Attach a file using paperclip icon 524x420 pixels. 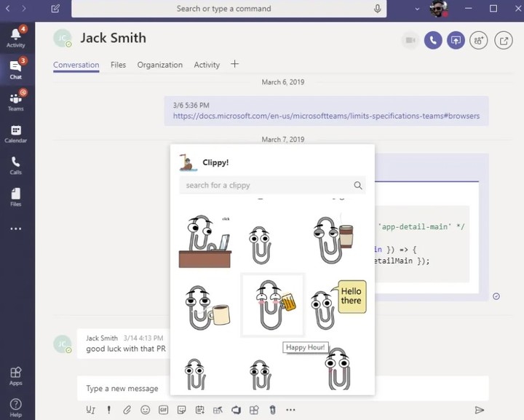127,410
